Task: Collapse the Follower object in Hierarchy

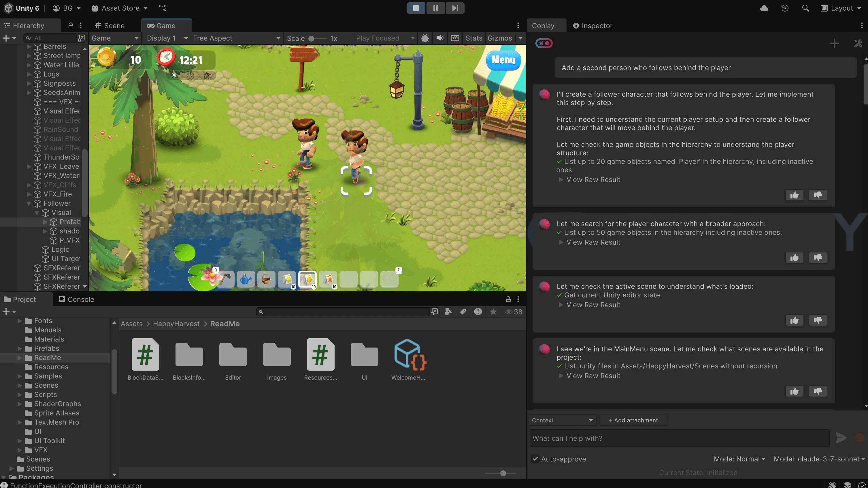Action: (x=29, y=203)
